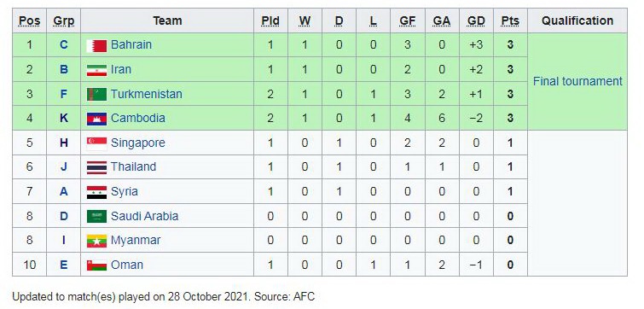Viewport: 644px width, 309px height.
Task: Click the Bahrain flag icon
Action: (96, 45)
